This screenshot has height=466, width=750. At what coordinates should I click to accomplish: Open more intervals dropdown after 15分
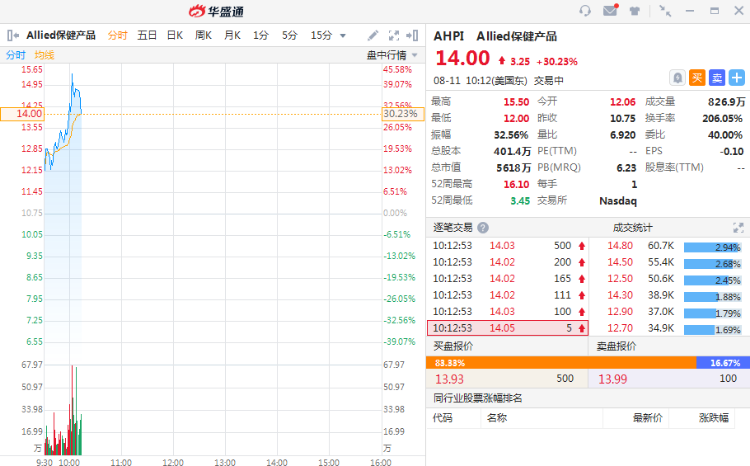click(x=342, y=36)
